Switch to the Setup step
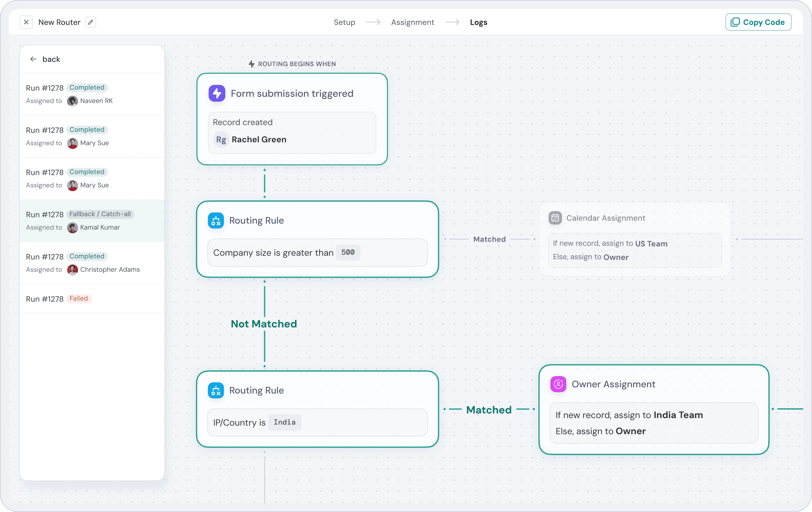This screenshot has width=812, height=512. [x=344, y=22]
